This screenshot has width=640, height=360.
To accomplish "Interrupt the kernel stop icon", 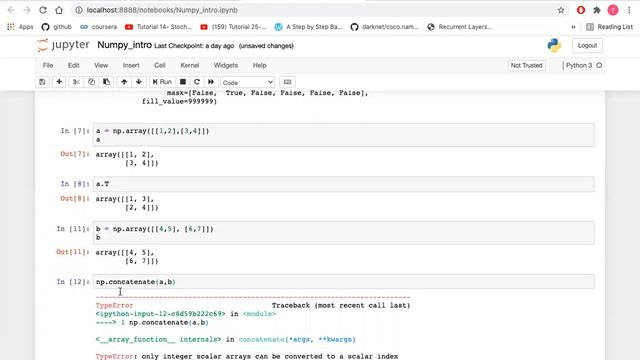I will (x=183, y=82).
